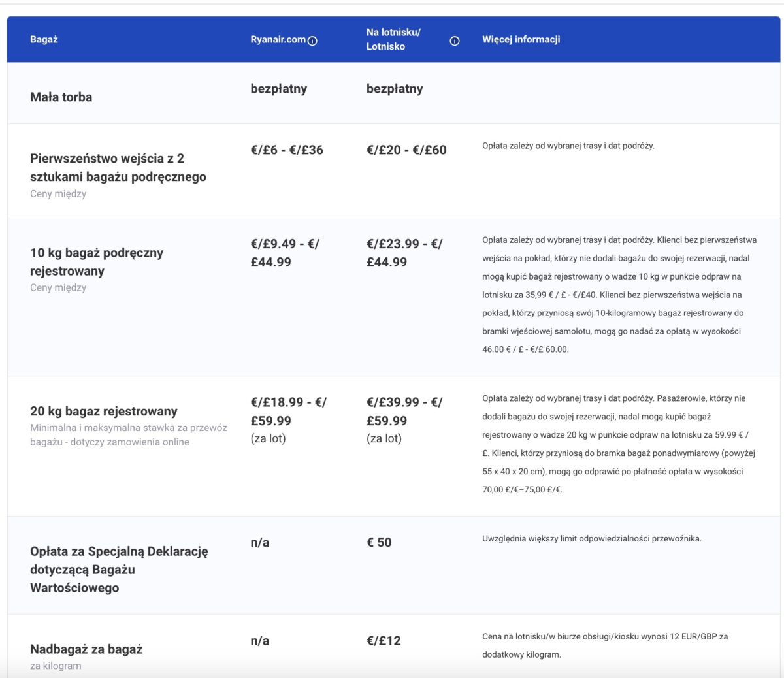
Task: Click the €/£20 - €/£60 price
Action: tap(406, 150)
